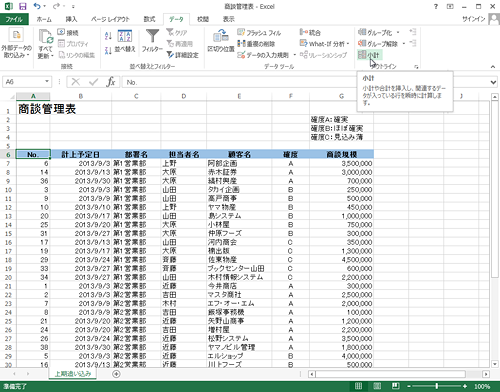Click the Subtotal (小計) icon
This screenshot has height=392, width=500.
(x=362, y=55)
